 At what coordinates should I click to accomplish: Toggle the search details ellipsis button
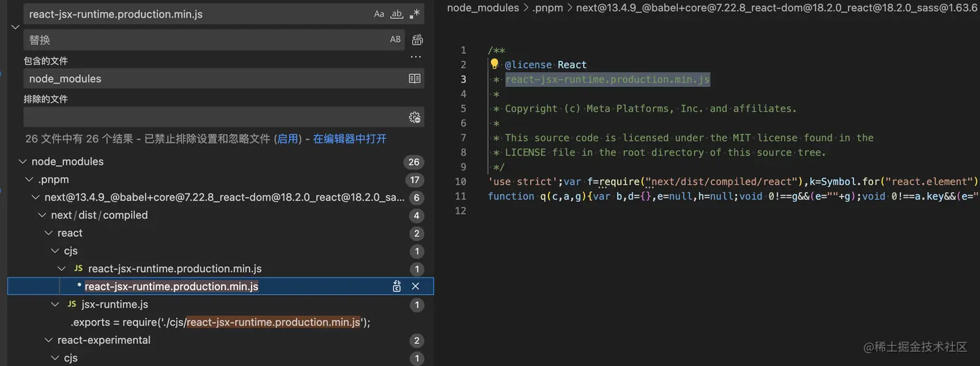[416, 57]
